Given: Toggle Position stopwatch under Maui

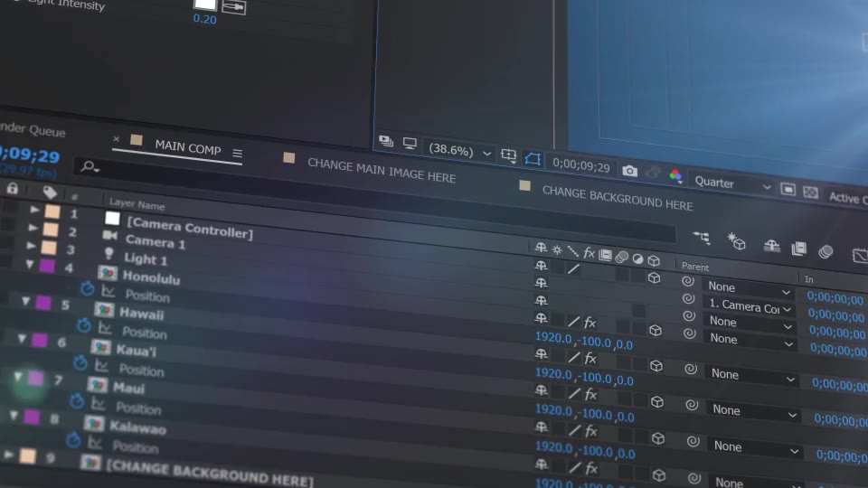Looking at the screenshot, I should [76, 401].
